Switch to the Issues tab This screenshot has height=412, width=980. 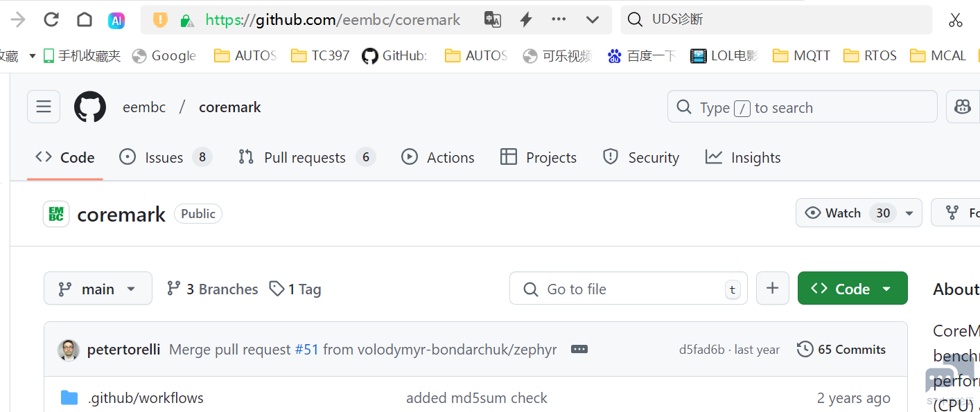(x=165, y=157)
